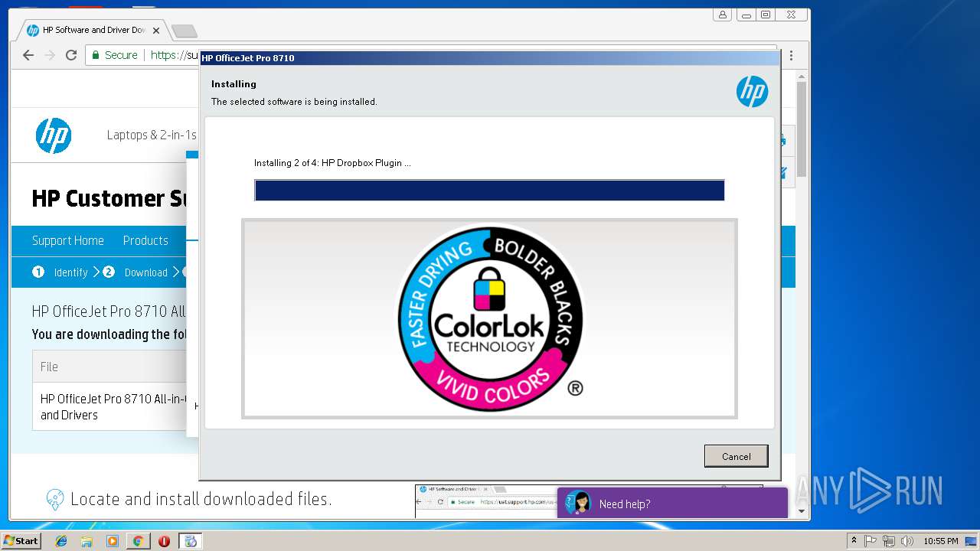Click the chat agent avatar icon
The width and height of the screenshot is (980, 551).
tap(579, 503)
